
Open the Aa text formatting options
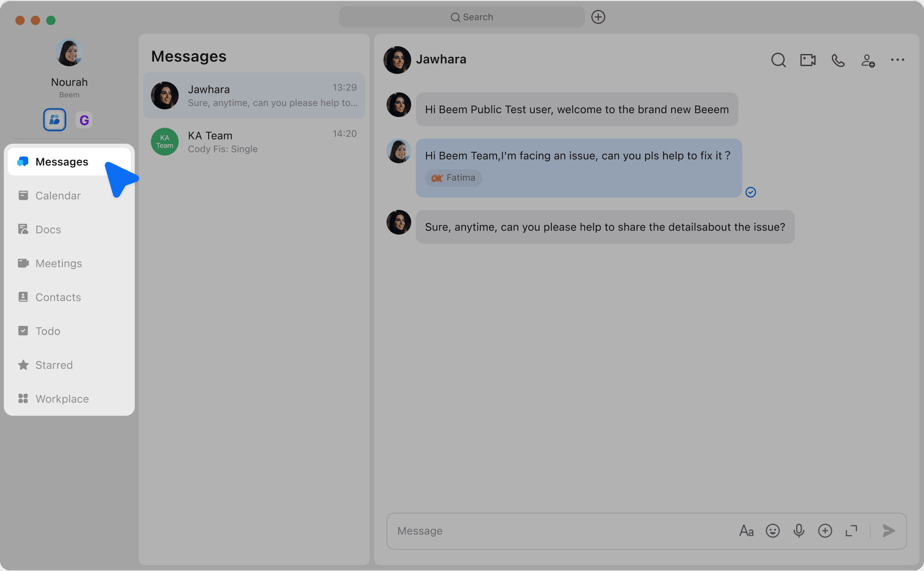pyautogui.click(x=746, y=531)
